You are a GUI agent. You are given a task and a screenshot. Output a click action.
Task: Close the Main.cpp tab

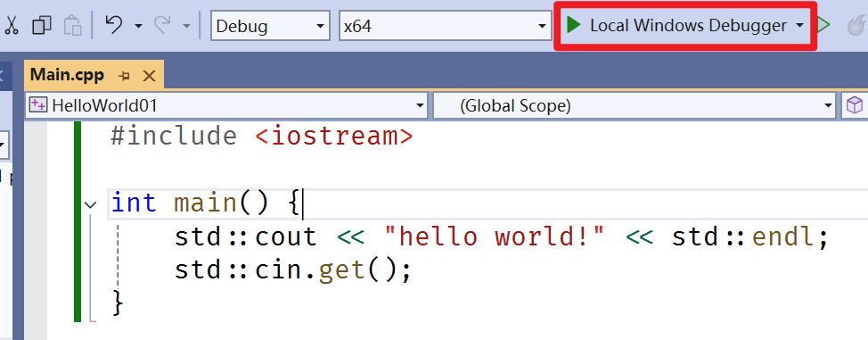pyautogui.click(x=149, y=76)
